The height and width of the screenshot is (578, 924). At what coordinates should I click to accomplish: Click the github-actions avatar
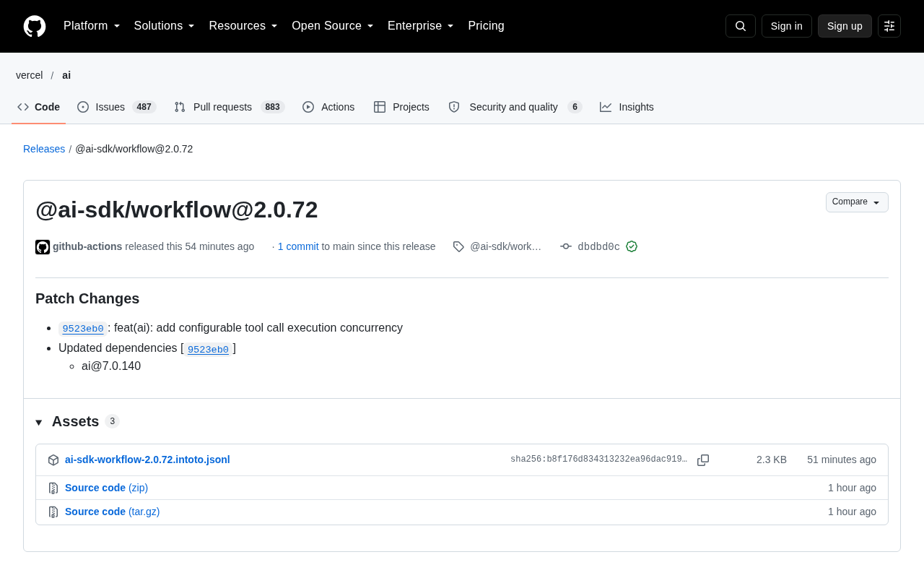point(43,247)
